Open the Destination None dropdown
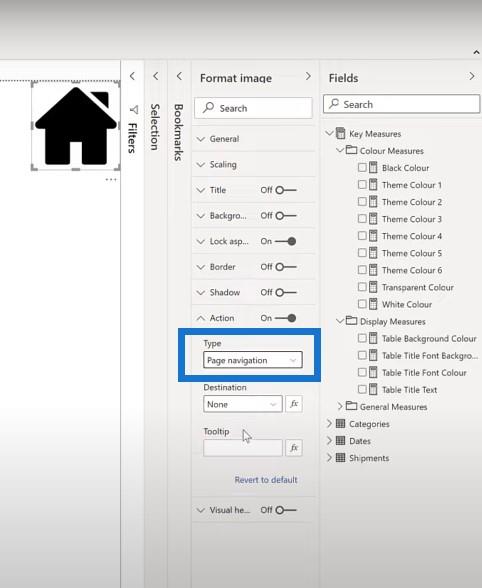Viewport: 482px width, 588px height. point(243,404)
